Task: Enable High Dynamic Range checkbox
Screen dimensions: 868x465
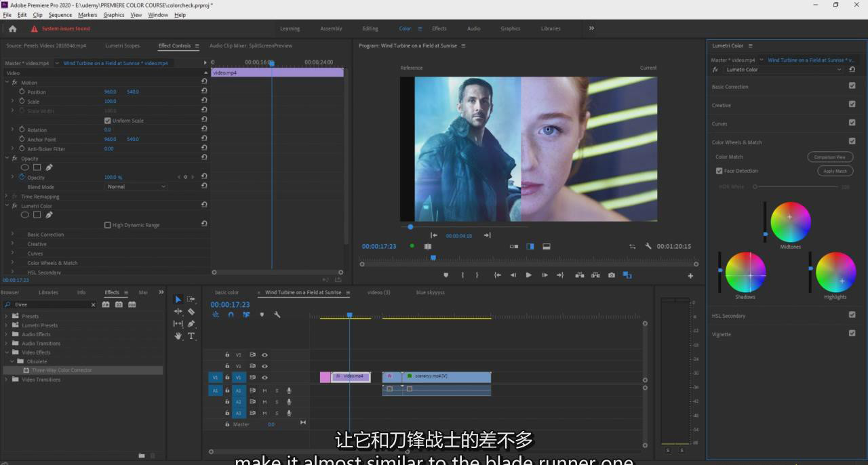Action: (x=107, y=225)
